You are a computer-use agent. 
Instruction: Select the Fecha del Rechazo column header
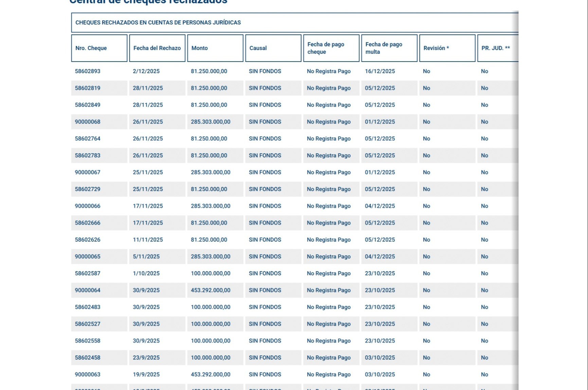157,48
